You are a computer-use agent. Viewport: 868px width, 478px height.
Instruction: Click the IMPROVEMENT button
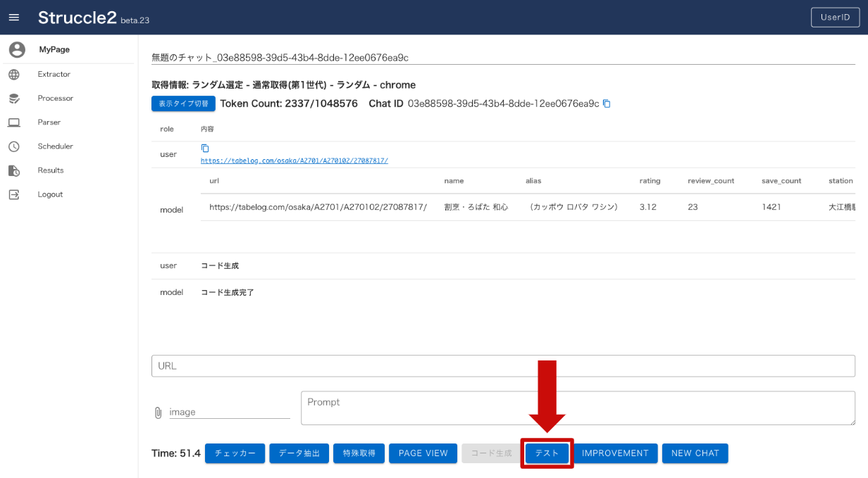coord(614,453)
